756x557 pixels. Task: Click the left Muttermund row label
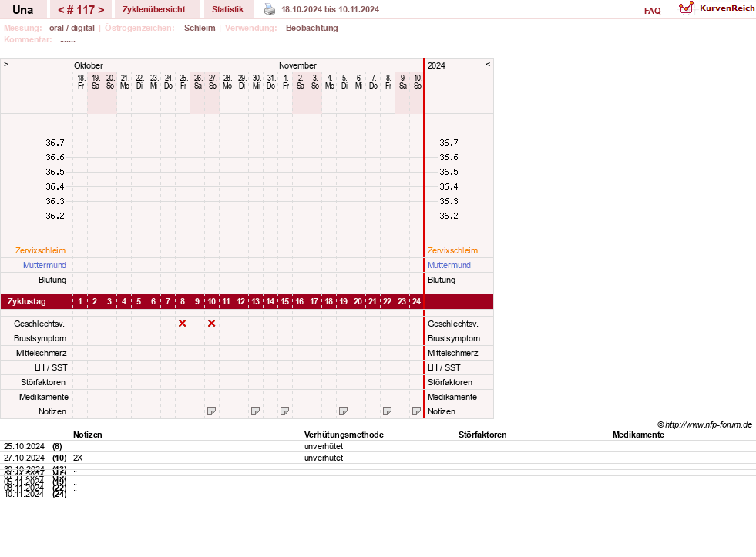(x=45, y=265)
